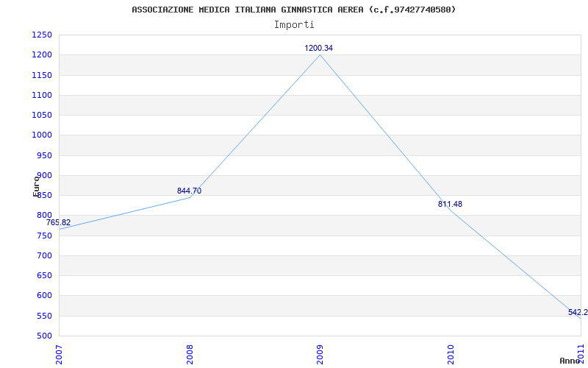Click the 2009 x-axis label
Screen dimensions: 588x368
click(320, 354)
